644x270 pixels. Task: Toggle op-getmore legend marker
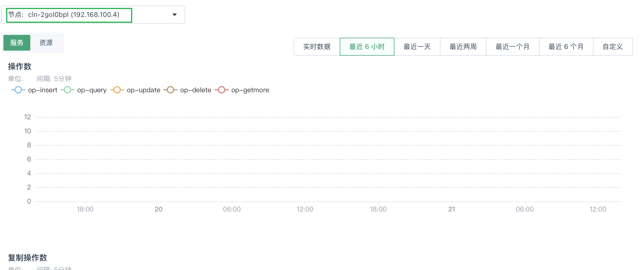(221, 90)
